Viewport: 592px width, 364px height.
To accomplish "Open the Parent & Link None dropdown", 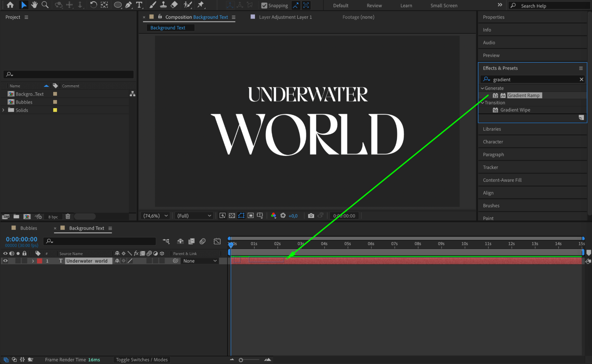I will [200, 261].
